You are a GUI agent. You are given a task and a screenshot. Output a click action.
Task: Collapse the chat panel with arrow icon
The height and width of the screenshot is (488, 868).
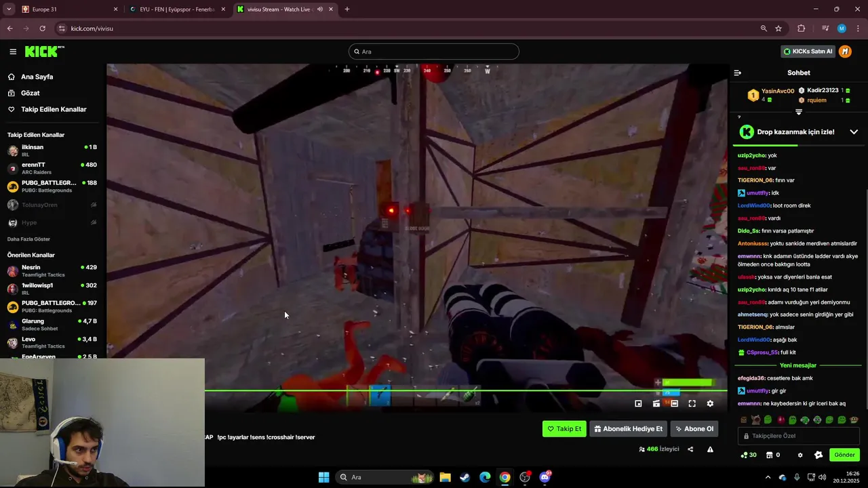pyautogui.click(x=738, y=73)
